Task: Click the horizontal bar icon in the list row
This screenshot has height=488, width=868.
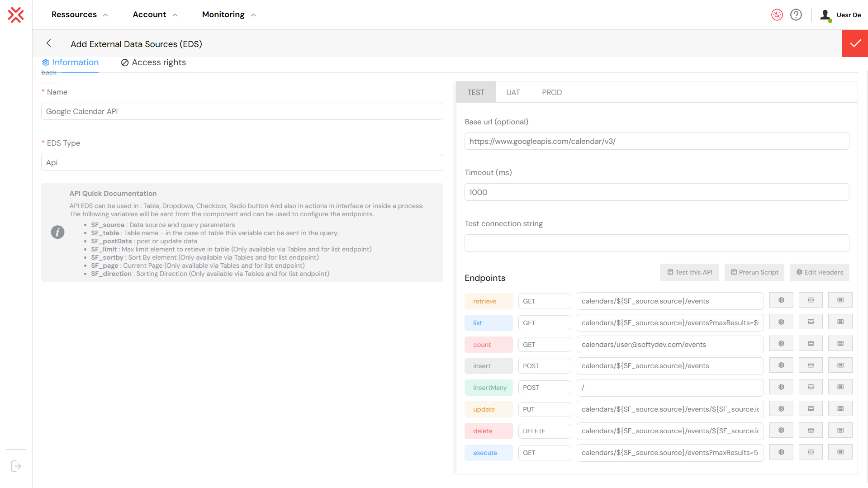Action: (x=811, y=322)
